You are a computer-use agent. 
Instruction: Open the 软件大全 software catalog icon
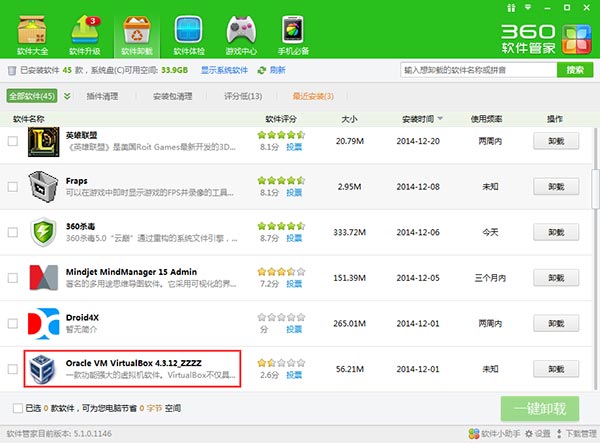(x=33, y=31)
